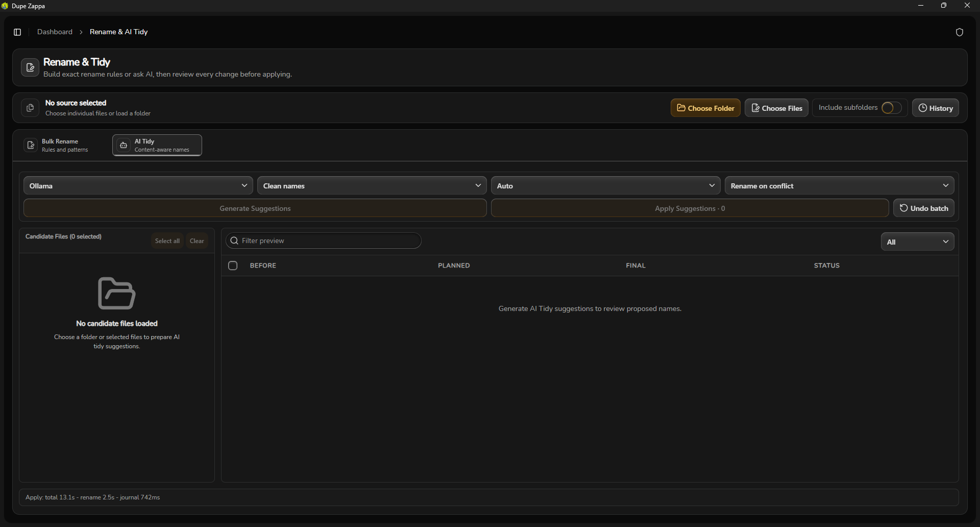Click 'No source selected' heading
The image size is (980, 527).
(x=76, y=103)
